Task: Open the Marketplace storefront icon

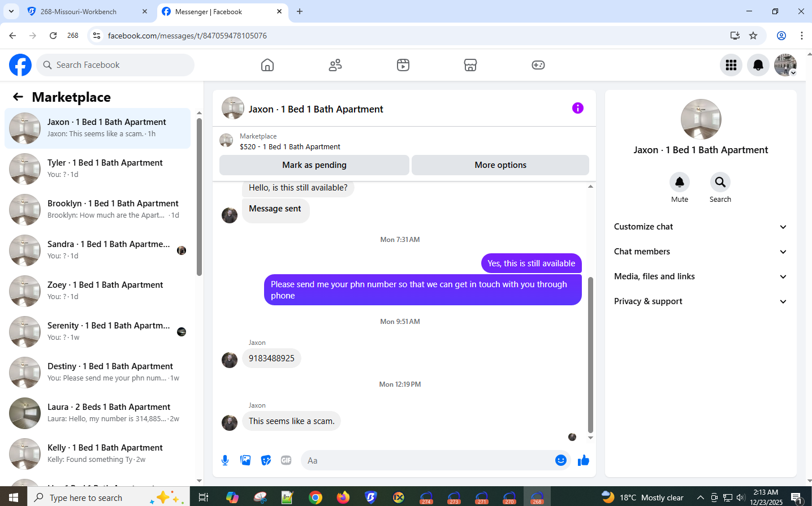Action: pyautogui.click(x=470, y=65)
